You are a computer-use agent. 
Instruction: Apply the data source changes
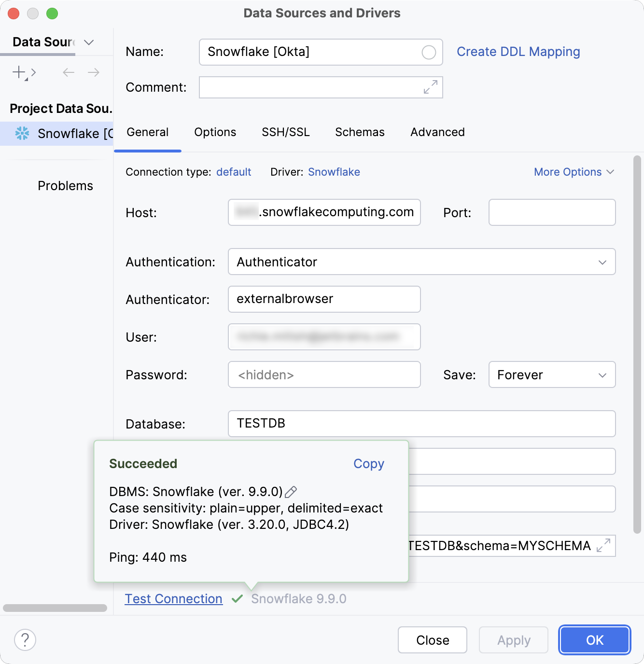513,640
